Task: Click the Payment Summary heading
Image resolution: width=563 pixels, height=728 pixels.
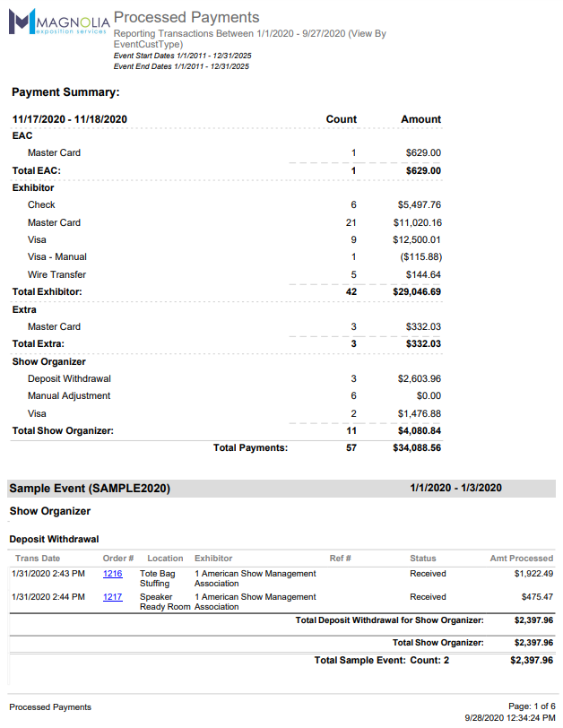Action: coord(65,92)
